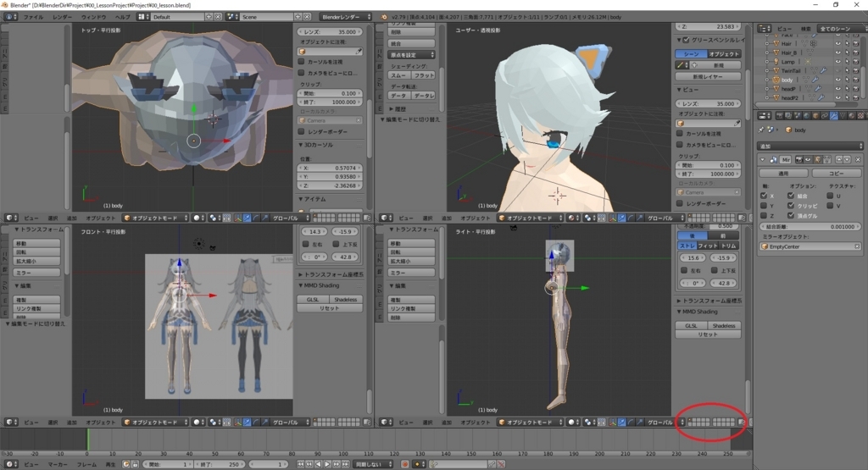Open the 同期しない sync dropdown in timeline
This screenshot has height=470, width=868.
coord(373,464)
